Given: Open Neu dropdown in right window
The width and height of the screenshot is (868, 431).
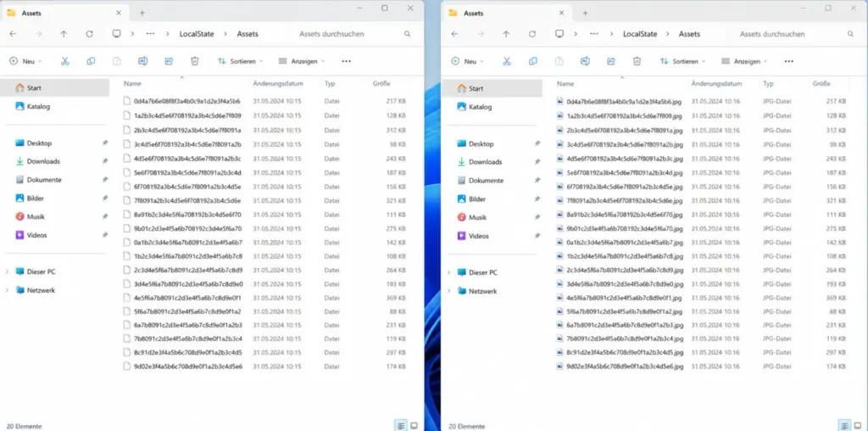Looking at the screenshot, I should pyautogui.click(x=468, y=61).
